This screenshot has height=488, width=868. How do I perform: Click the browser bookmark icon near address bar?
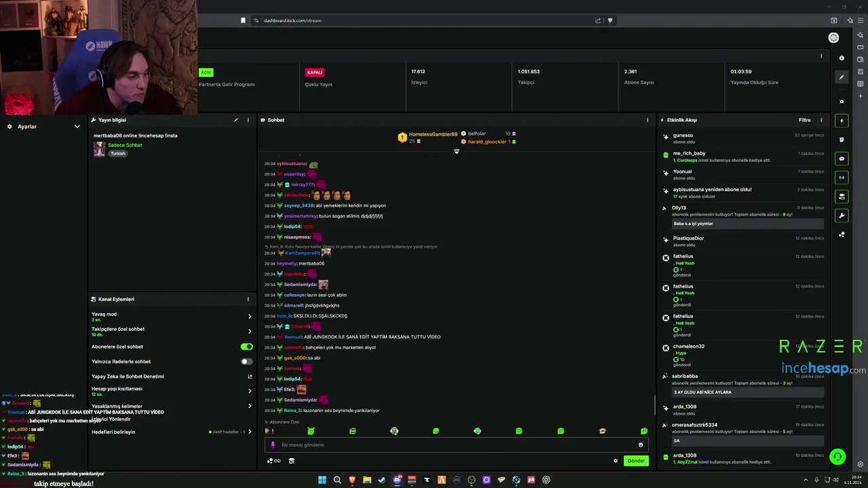point(243,20)
